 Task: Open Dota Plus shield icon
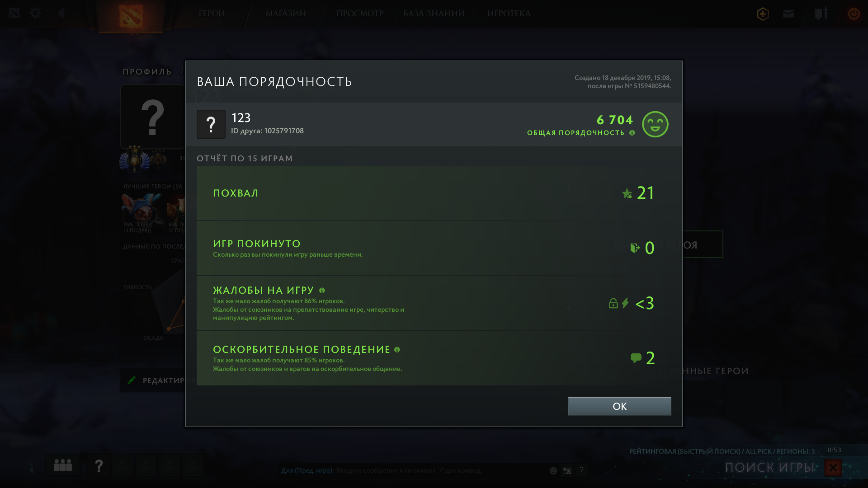(x=763, y=14)
